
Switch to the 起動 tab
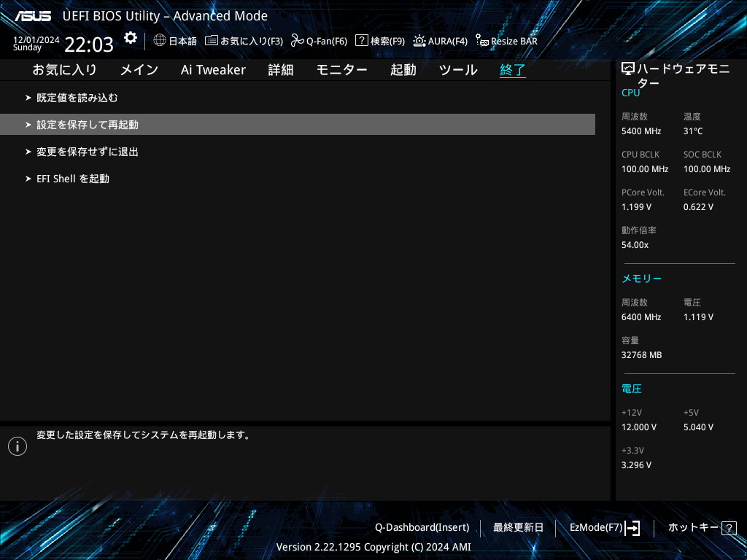(x=403, y=70)
